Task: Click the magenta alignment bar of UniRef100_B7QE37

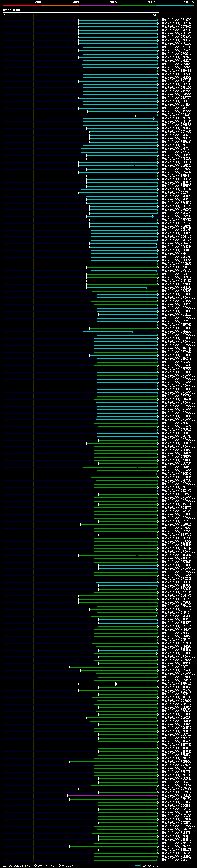Action: click(113, 796)
